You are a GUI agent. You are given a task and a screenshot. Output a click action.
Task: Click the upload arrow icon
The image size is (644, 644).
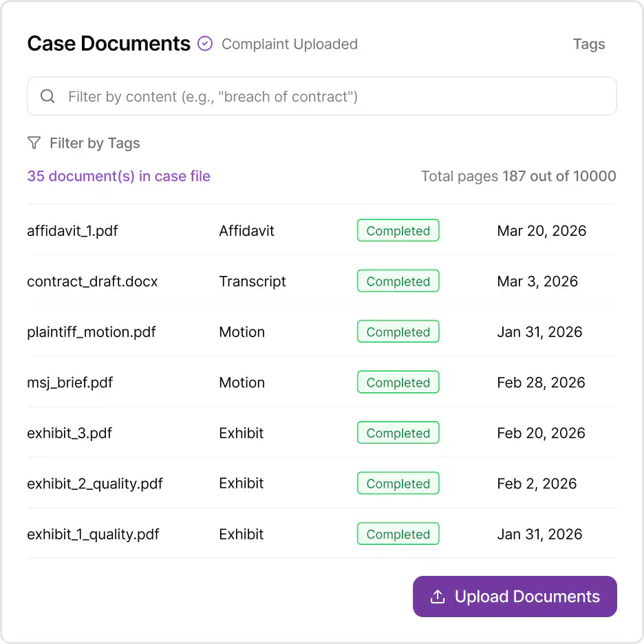pyautogui.click(x=436, y=597)
